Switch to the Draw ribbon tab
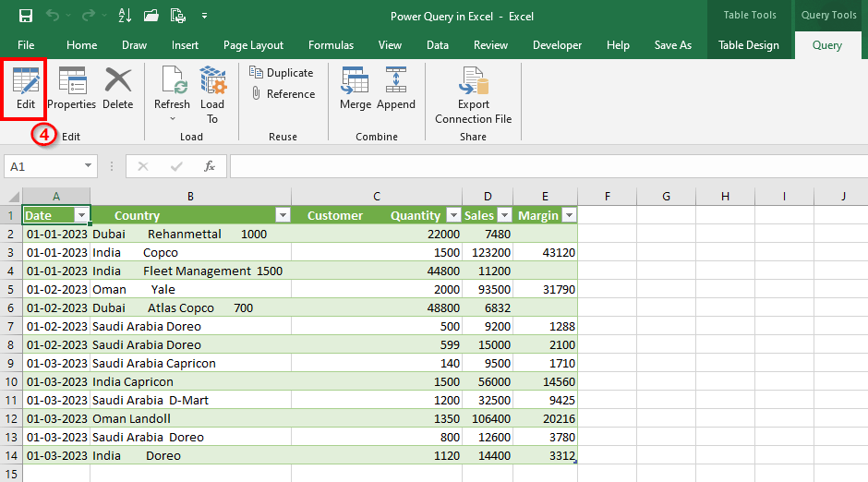 [x=135, y=45]
